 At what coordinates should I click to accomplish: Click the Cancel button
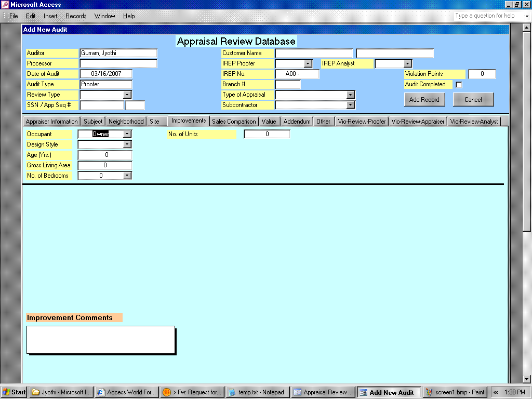pyautogui.click(x=473, y=99)
